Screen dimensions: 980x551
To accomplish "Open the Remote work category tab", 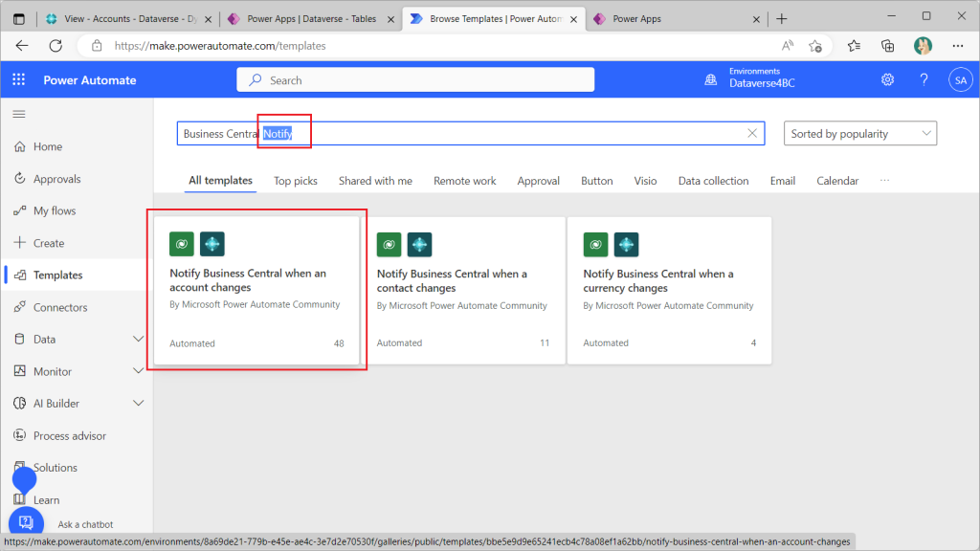I will click(x=465, y=181).
